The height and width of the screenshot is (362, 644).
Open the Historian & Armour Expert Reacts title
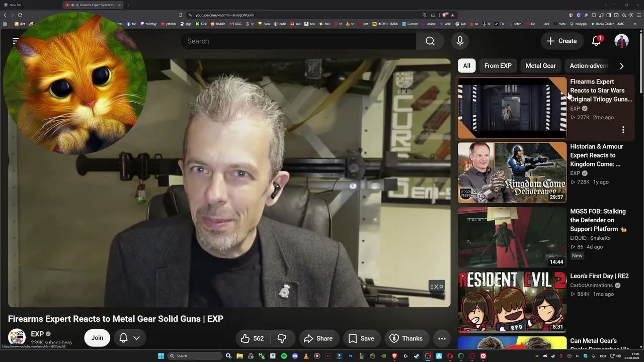click(597, 155)
